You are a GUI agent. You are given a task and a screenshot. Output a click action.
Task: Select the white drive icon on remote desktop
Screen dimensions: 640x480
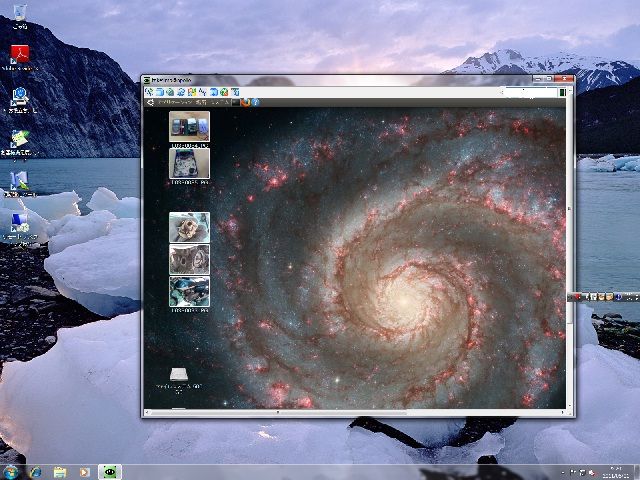179,374
